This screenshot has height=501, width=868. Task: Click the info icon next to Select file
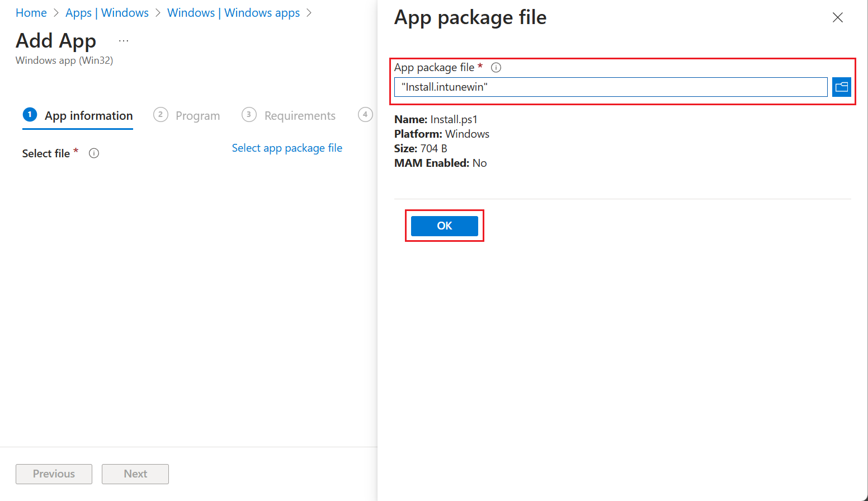[x=93, y=153]
